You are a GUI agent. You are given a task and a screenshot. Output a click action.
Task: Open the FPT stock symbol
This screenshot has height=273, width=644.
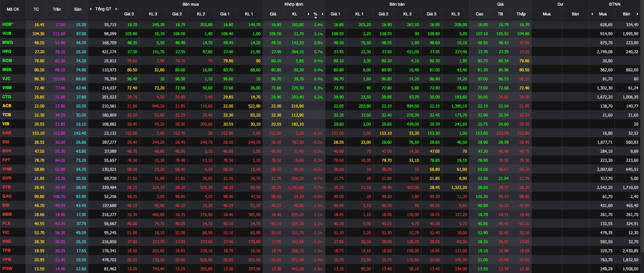[6, 160]
